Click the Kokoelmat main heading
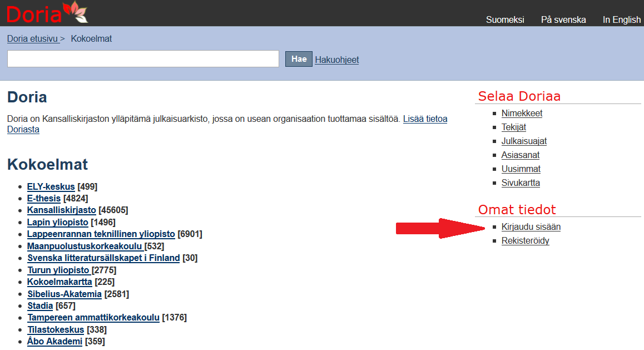644x350 pixels. coord(48,164)
